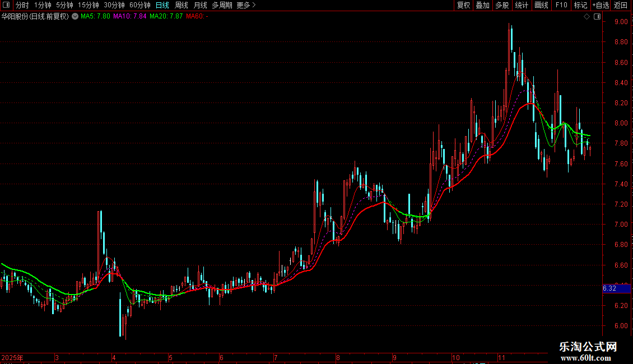Click the MA10: 7.84 indicator label

click(x=129, y=16)
